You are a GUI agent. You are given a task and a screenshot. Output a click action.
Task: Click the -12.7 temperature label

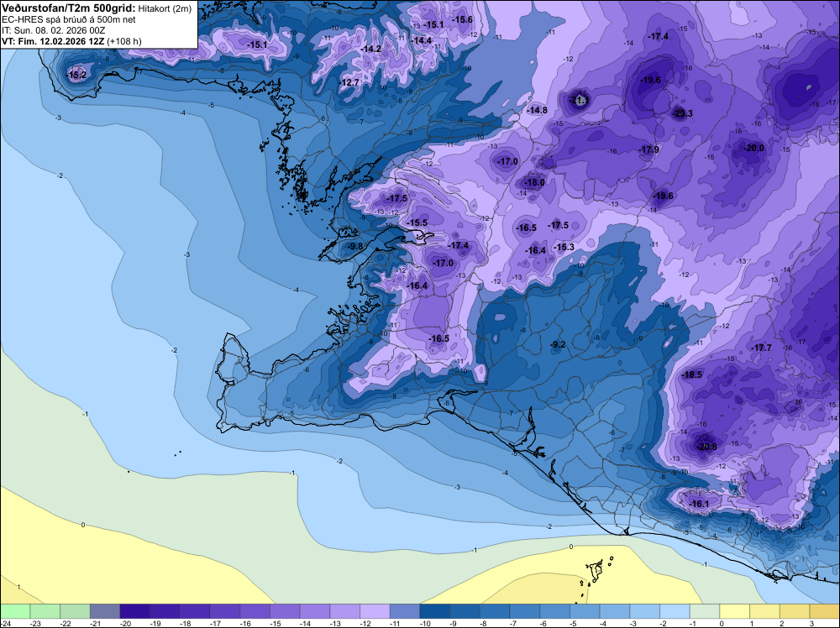pyautogui.click(x=349, y=82)
